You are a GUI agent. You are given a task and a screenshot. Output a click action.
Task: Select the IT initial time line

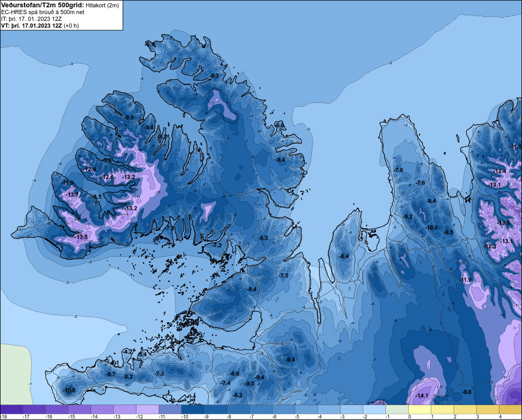coord(31,19)
